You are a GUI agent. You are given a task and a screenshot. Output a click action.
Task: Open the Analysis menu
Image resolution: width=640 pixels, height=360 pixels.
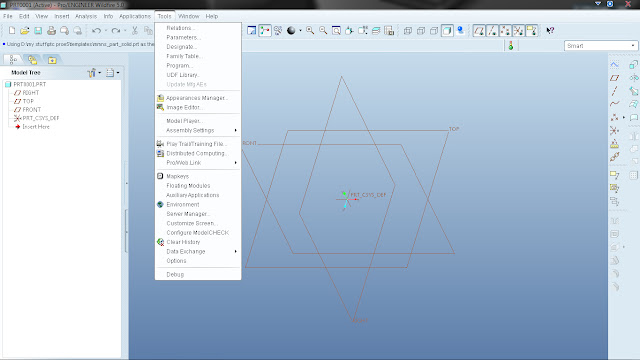pyautogui.click(x=86, y=16)
